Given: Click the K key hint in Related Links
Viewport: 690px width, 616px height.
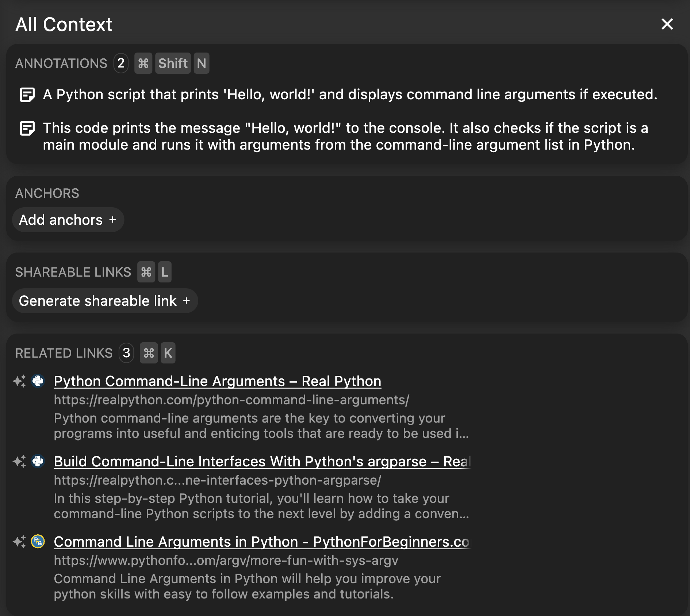Looking at the screenshot, I should pyautogui.click(x=168, y=353).
